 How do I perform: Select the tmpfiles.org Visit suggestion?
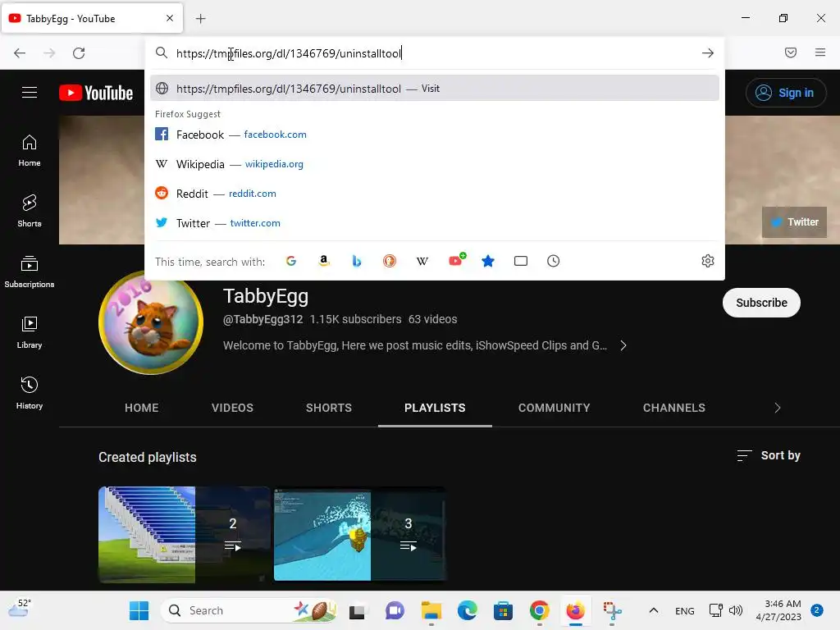[435, 89]
